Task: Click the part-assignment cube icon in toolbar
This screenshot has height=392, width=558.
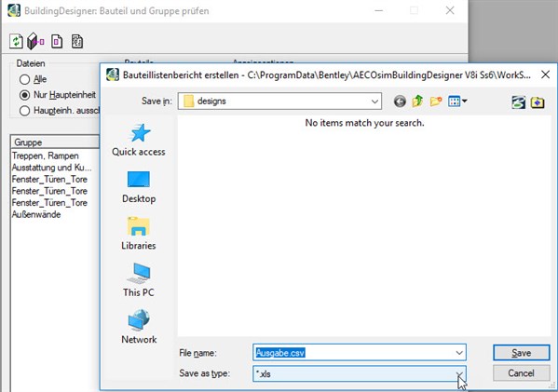Action: pos(35,41)
